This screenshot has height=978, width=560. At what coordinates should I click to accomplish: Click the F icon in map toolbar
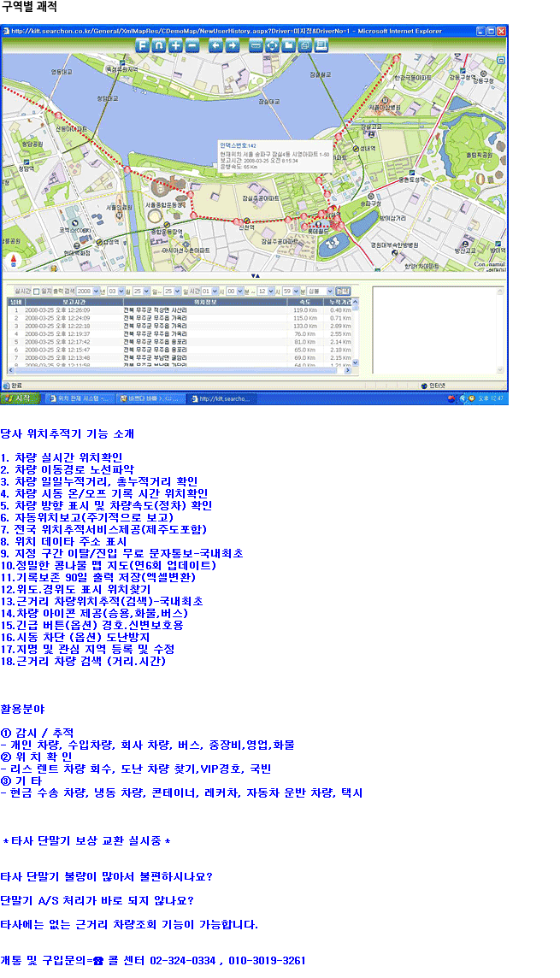143,44
